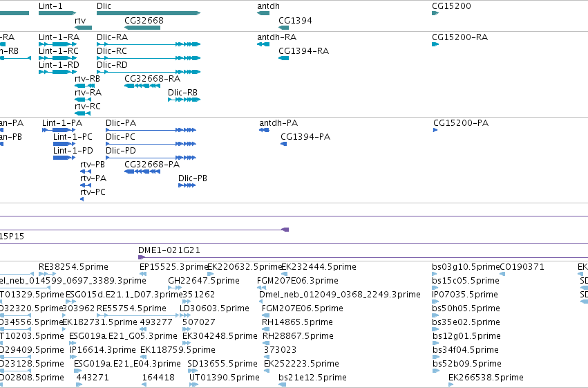The height and width of the screenshot is (388, 588).
Task: Select the Lint-1 gene feature
Action: point(57,13)
